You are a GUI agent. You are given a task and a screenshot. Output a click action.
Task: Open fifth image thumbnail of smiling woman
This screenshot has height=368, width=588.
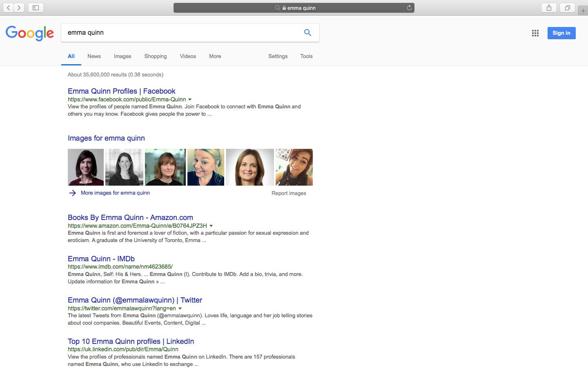pyautogui.click(x=250, y=167)
